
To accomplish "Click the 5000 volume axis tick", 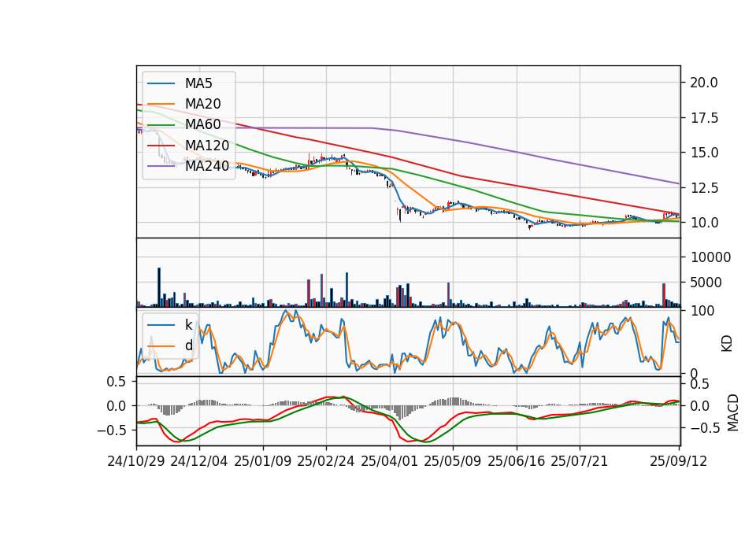I will coord(706,283).
